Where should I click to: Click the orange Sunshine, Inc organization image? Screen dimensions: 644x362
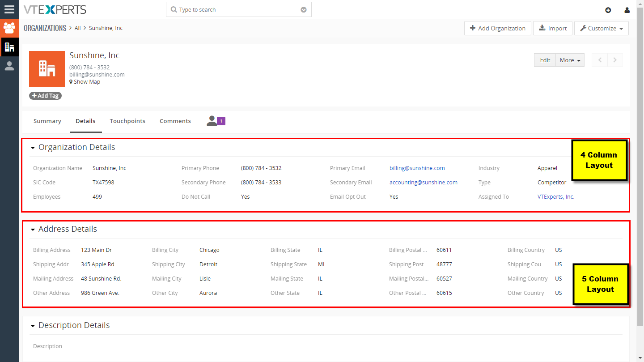tap(47, 69)
